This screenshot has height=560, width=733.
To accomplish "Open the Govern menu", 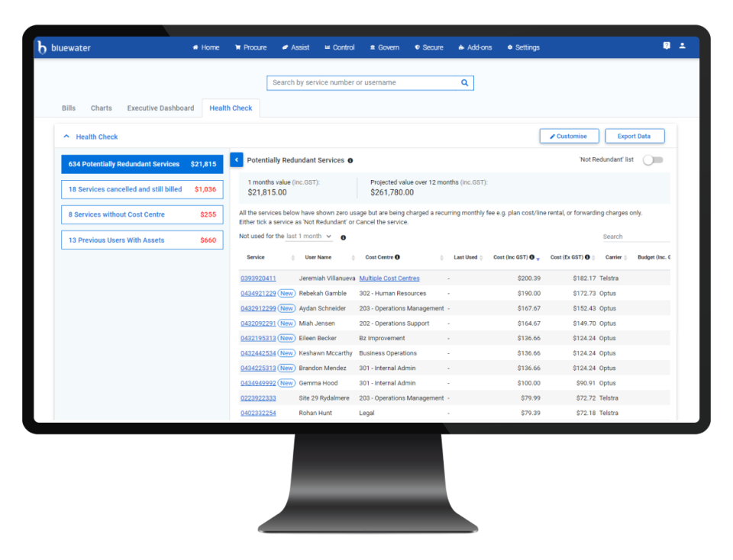I will click(x=384, y=47).
